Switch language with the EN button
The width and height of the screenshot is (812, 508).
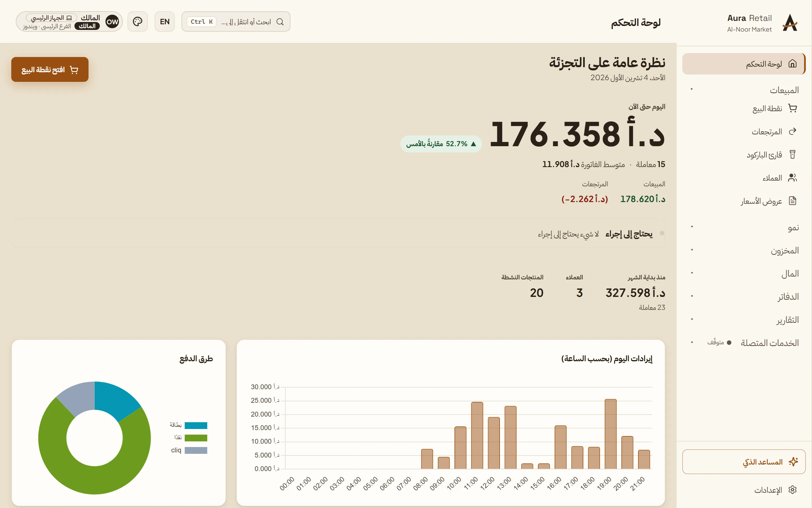point(164,21)
